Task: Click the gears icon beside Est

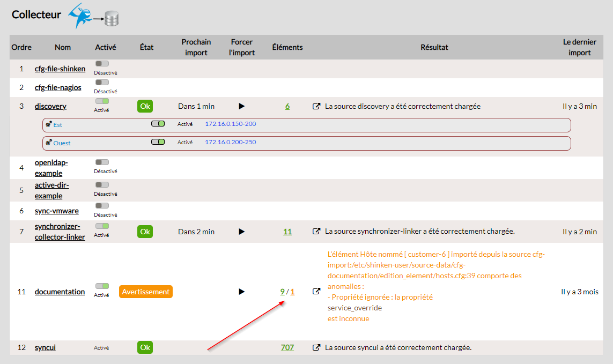Action: pyautogui.click(x=49, y=124)
